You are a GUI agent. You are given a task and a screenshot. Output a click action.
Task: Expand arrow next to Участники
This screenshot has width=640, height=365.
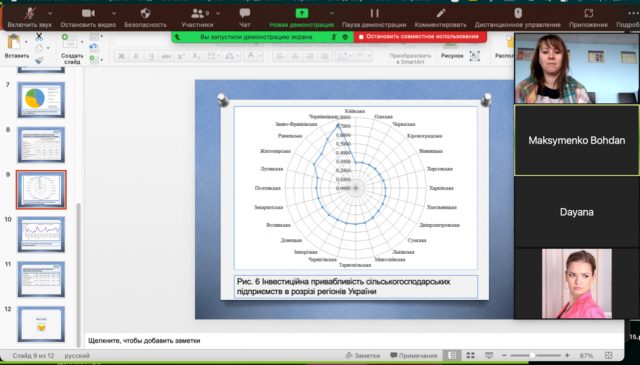[x=218, y=13]
